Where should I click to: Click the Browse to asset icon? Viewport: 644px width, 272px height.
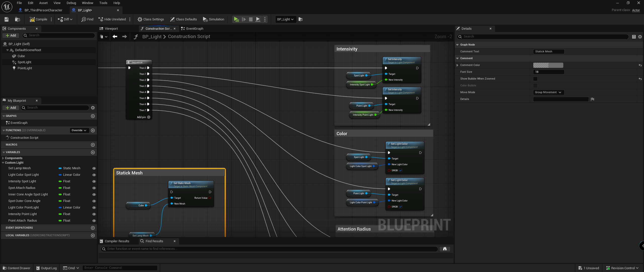tap(17, 19)
